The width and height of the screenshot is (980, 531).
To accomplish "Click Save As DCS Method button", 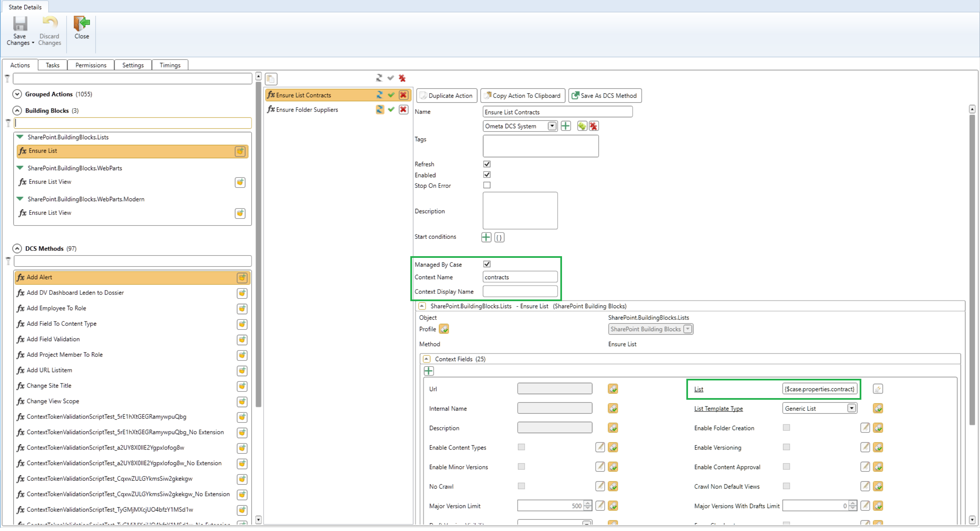I will click(x=605, y=96).
